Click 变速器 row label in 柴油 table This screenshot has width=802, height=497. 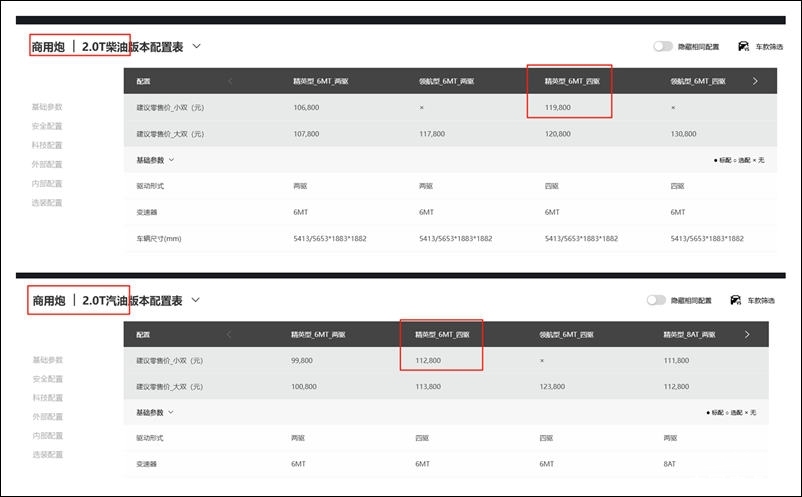(x=147, y=212)
